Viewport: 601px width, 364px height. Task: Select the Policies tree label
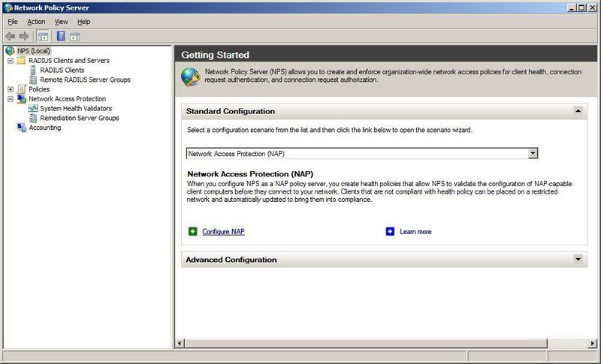39,89
